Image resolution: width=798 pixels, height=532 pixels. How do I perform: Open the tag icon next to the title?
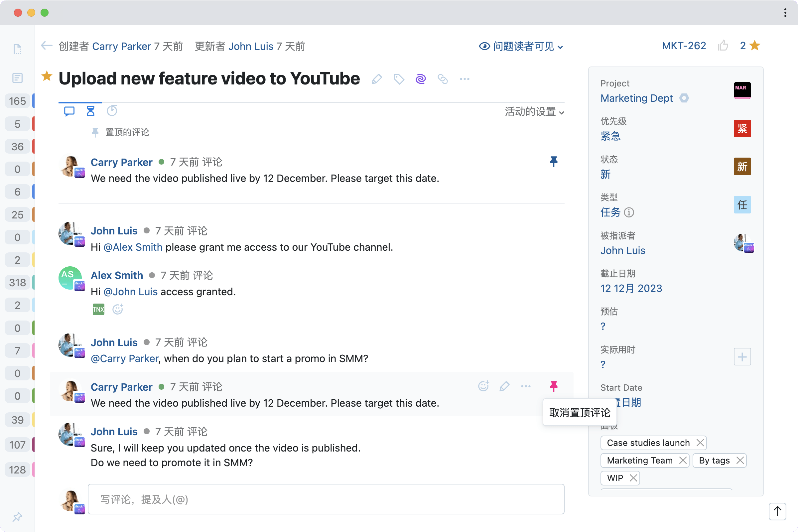click(399, 78)
